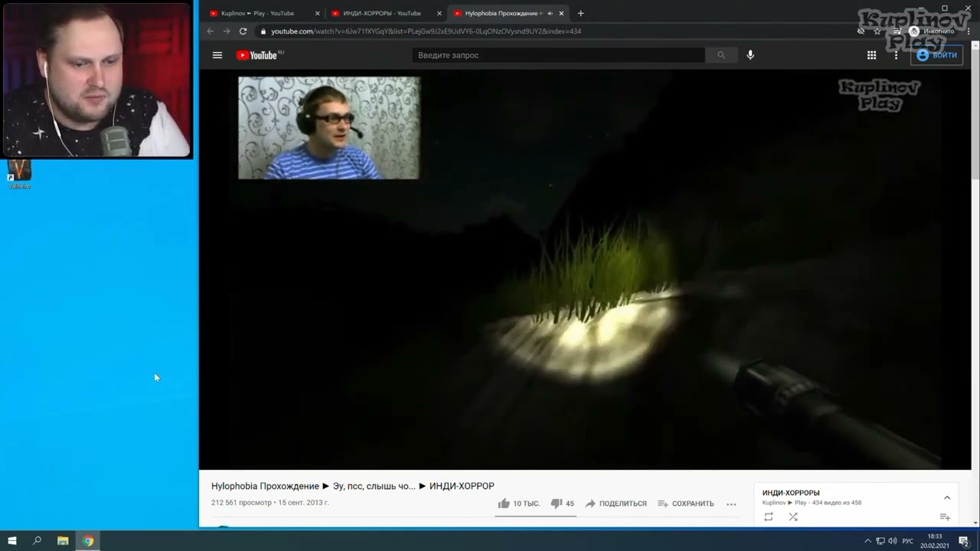Go back in Chrome
980x551 pixels.
coord(211,31)
